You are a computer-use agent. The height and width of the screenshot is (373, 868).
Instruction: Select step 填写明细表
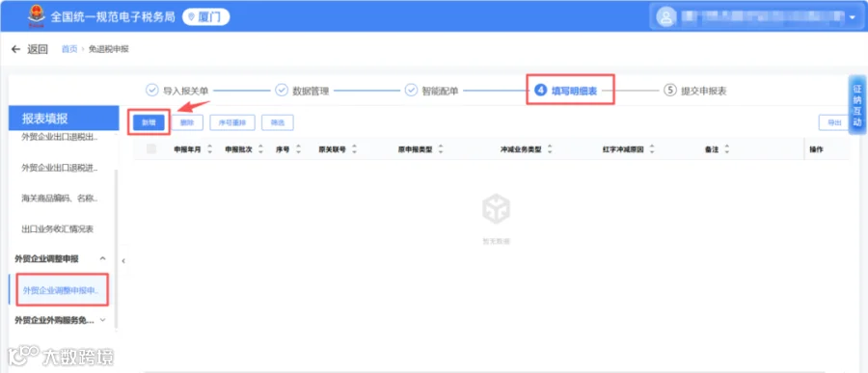coord(566,91)
